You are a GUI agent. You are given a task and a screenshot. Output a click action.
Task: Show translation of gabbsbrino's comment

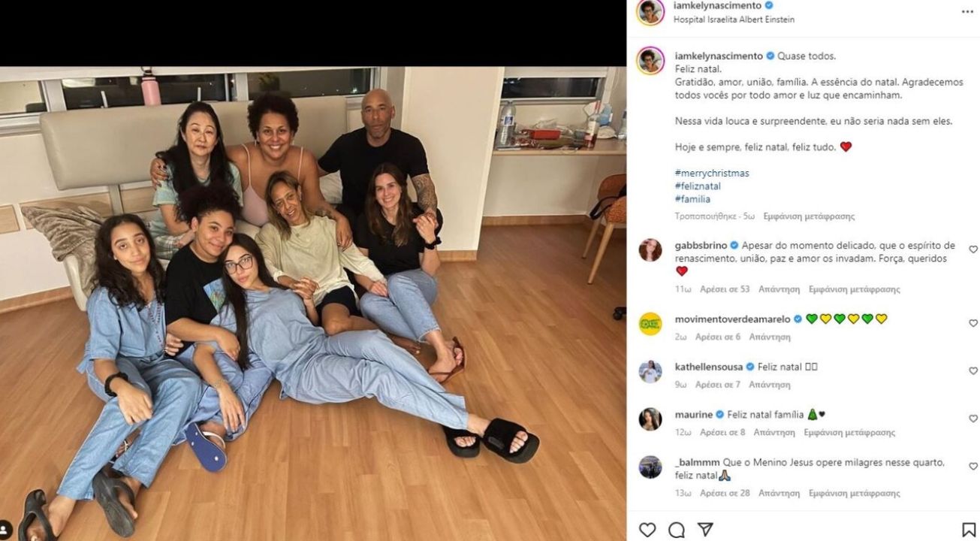pos(854,289)
